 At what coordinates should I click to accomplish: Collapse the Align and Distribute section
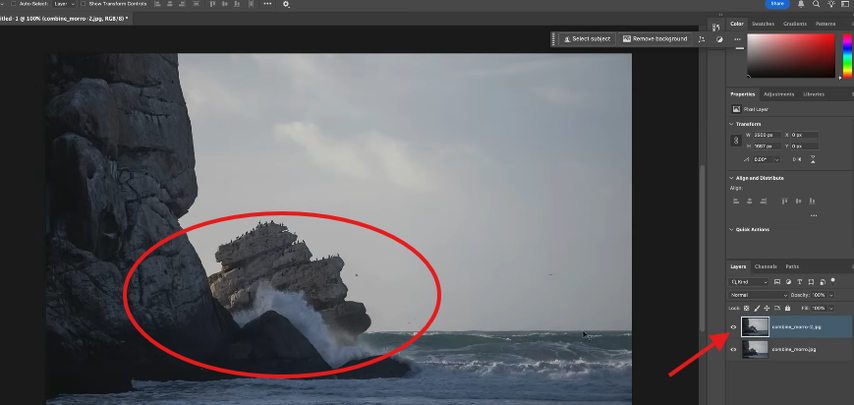731,178
